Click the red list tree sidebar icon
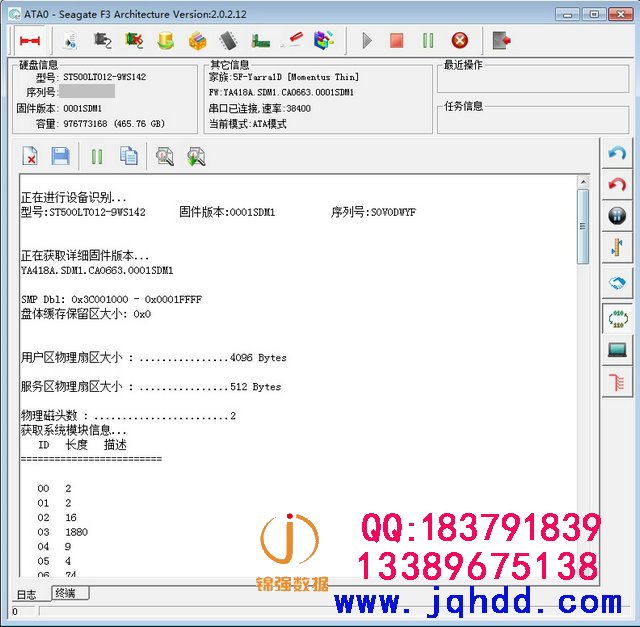 (617, 382)
